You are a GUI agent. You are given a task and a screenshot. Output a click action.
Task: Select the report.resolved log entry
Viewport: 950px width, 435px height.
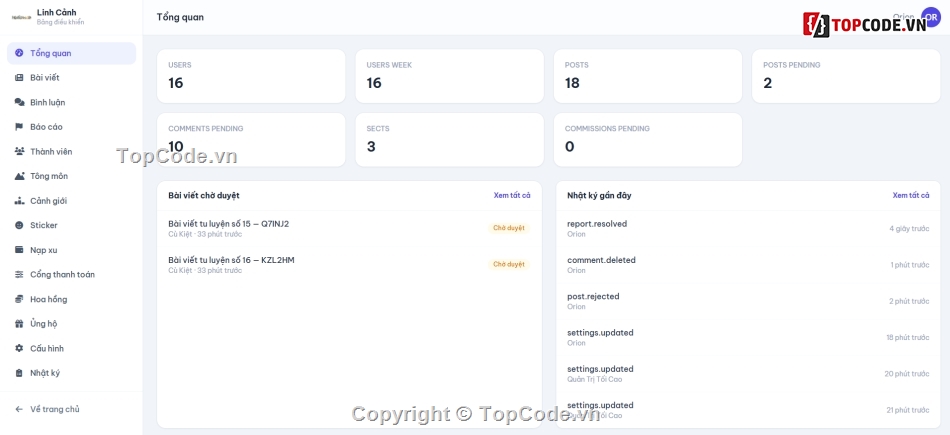pos(748,228)
